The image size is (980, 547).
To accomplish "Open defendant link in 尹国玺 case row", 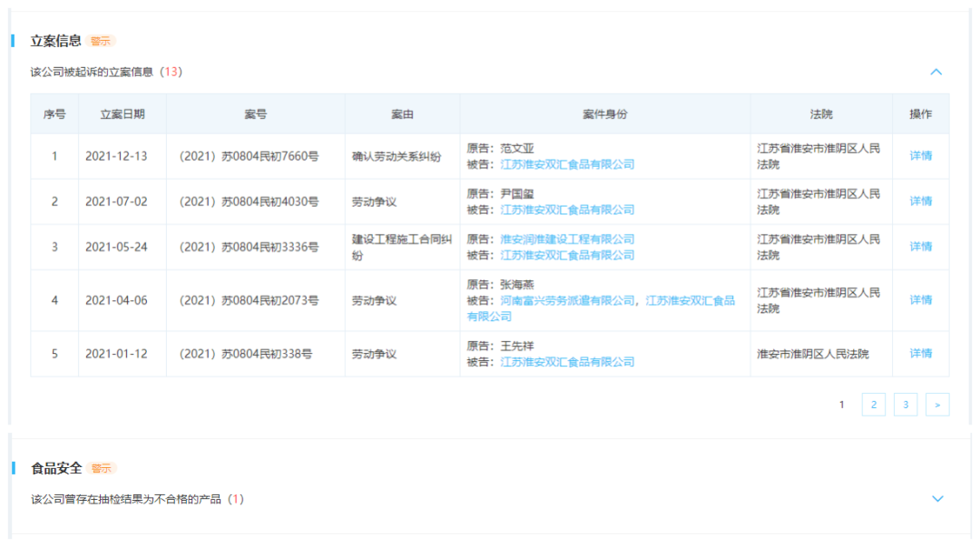I will [x=567, y=210].
